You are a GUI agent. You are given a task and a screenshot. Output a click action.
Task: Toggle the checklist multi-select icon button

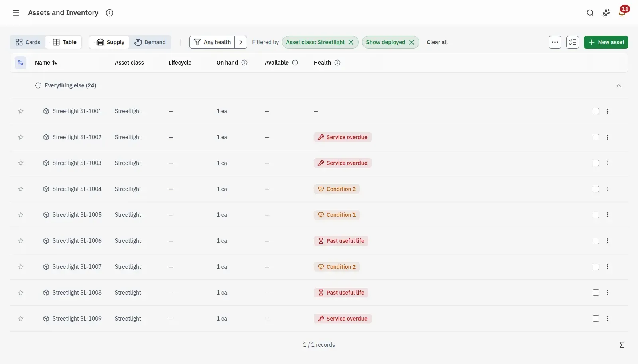(x=573, y=42)
